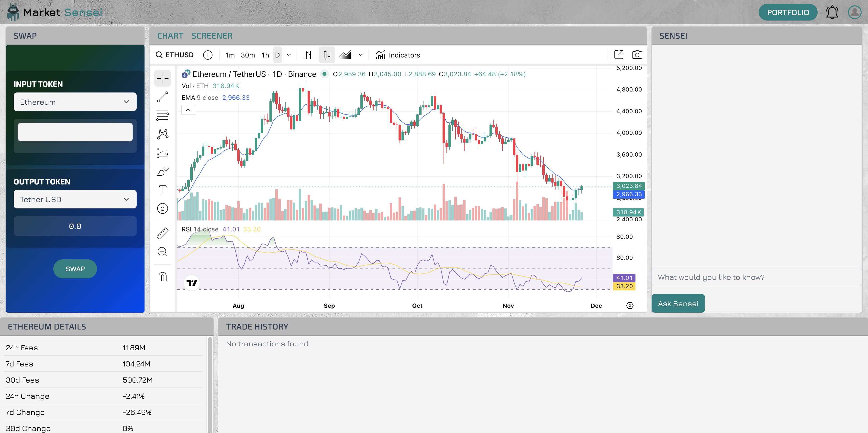Image resolution: width=868 pixels, height=433 pixels.
Task: Click the compare or add symbol plus icon
Action: point(208,55)
